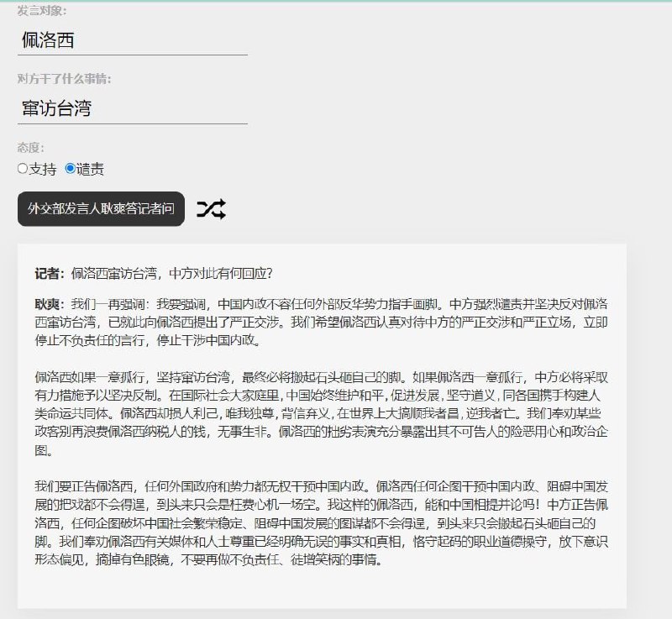
Task: Select the 谴责 radio option
Action: (72, 169)
